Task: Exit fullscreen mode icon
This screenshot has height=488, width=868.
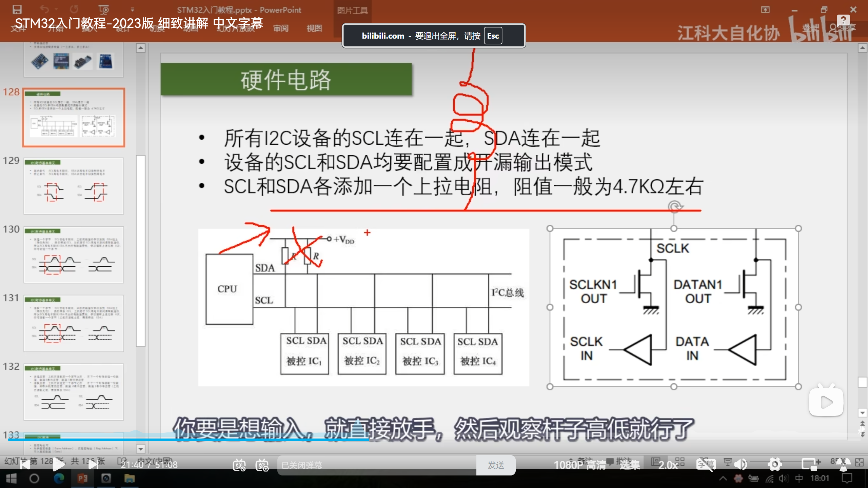Action: tap(844, 465)
